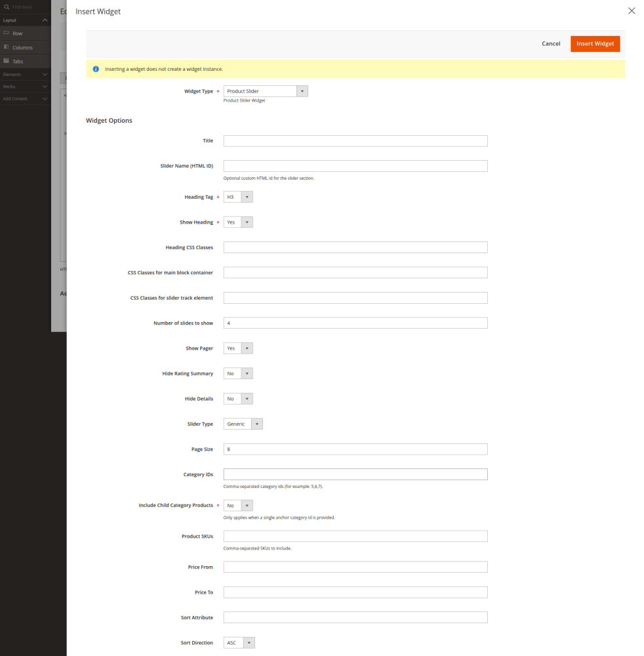Click the Page Size field
Screen dimensions: 644x656
click(x=355, y=449)
